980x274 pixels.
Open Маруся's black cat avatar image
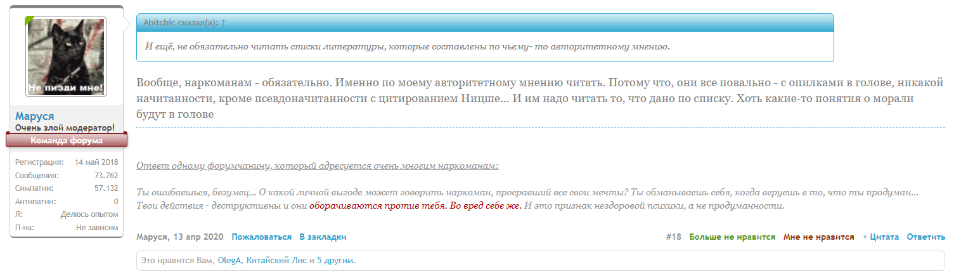pos(66,56)
